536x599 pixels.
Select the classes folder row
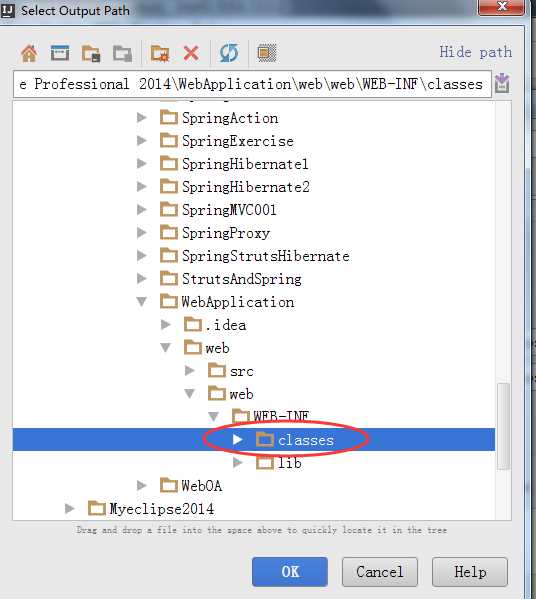pyautogui.click(x=254, y=439)
